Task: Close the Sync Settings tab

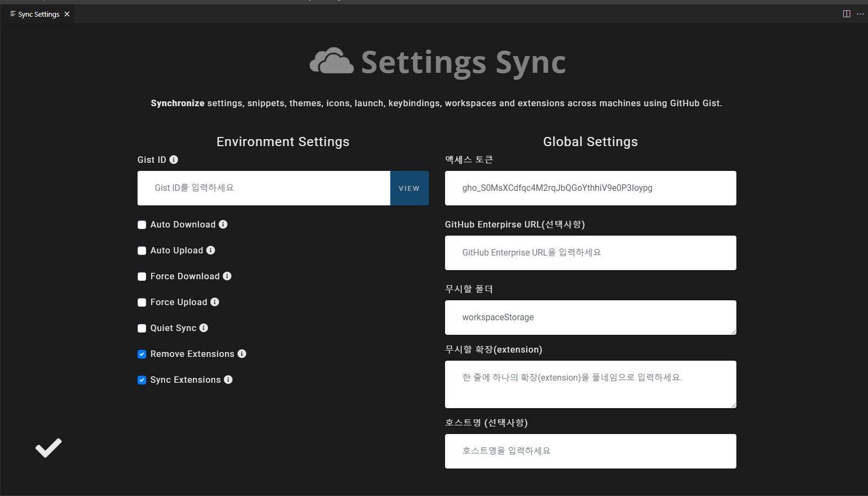Action: tap(67, 14)
